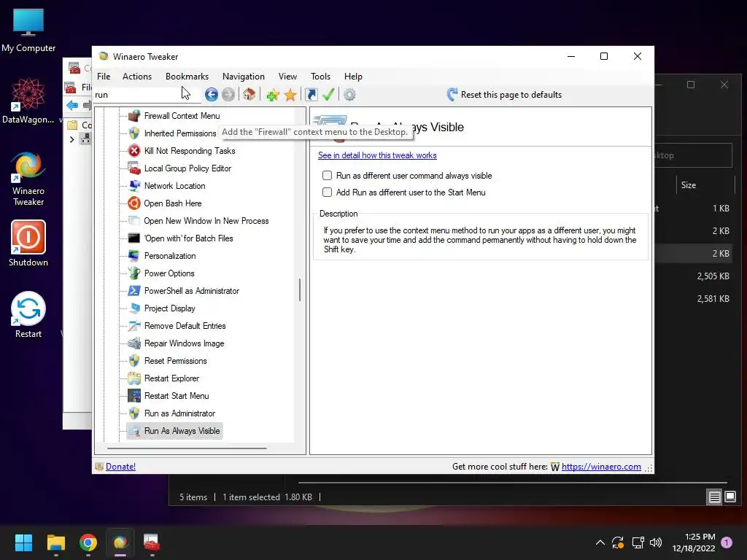Click the Firewall Context Menu icon
The image size is (747, 560).
pos(134,116)
